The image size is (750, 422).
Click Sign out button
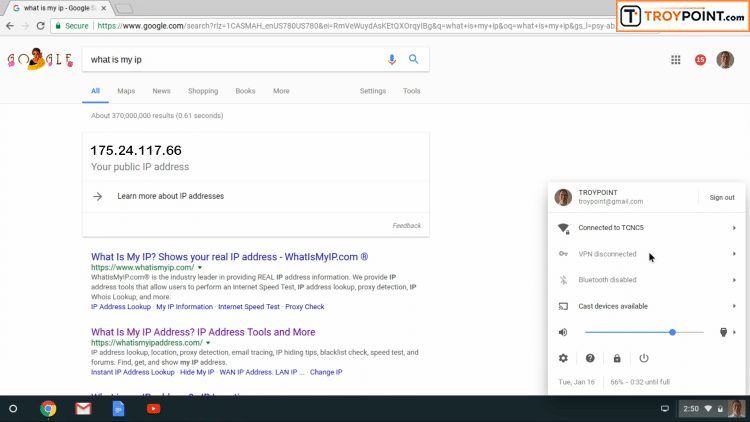coord(722,198)
